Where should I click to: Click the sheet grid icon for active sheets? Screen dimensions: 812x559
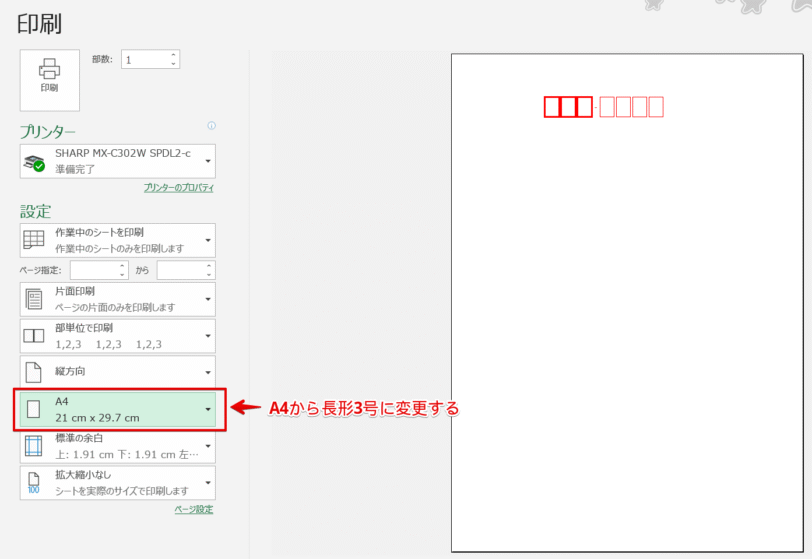coord(34,240)
